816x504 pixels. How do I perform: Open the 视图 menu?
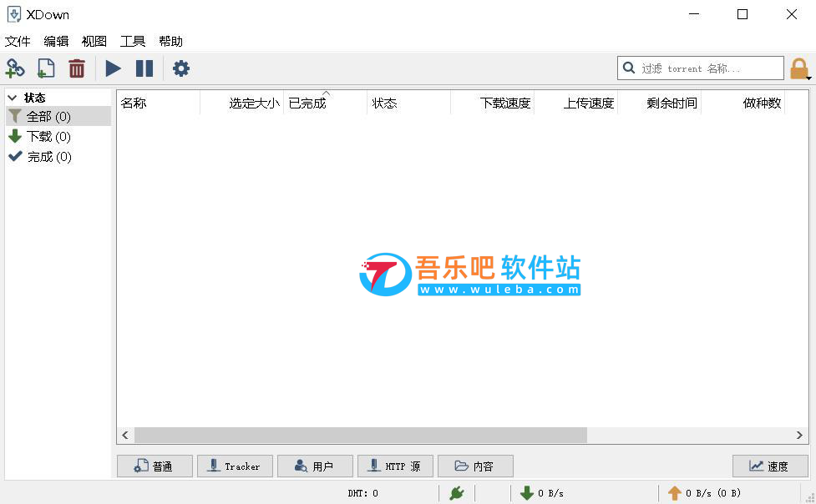click(94, 41)
